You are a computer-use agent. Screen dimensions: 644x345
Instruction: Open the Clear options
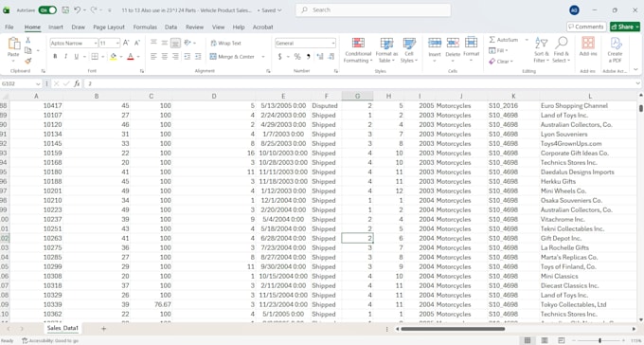pos(501,62)
